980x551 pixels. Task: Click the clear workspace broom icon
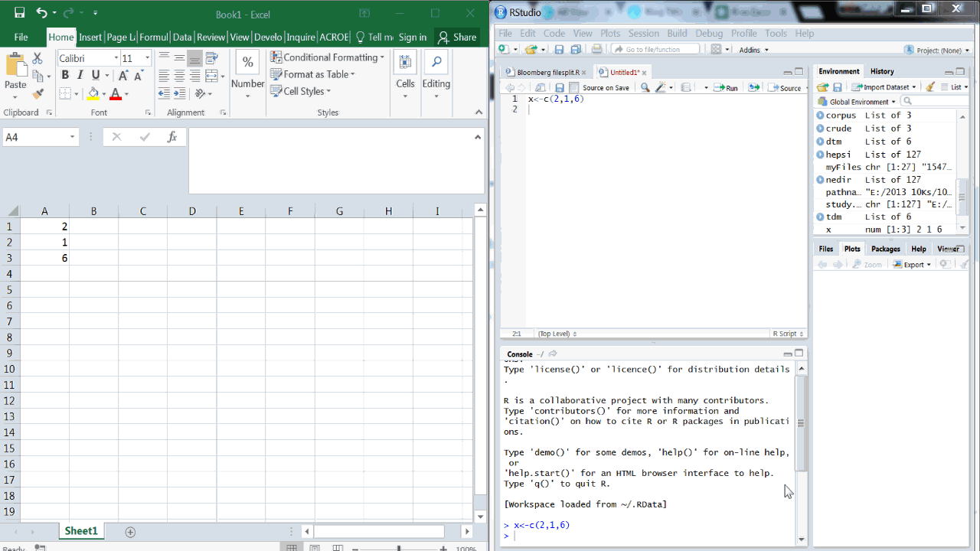(929, 87)
